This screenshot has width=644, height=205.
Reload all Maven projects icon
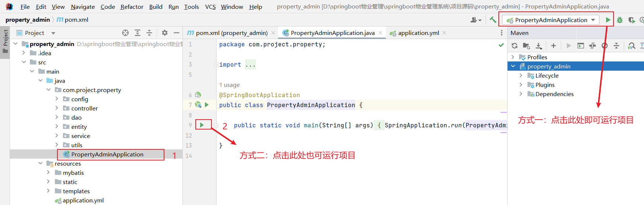(x=515, y=46)
